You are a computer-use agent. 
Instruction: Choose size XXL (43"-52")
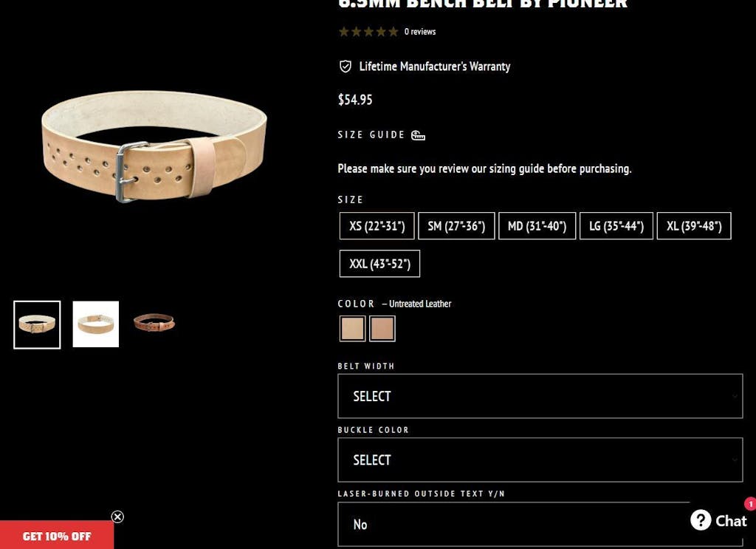point(379,263)
